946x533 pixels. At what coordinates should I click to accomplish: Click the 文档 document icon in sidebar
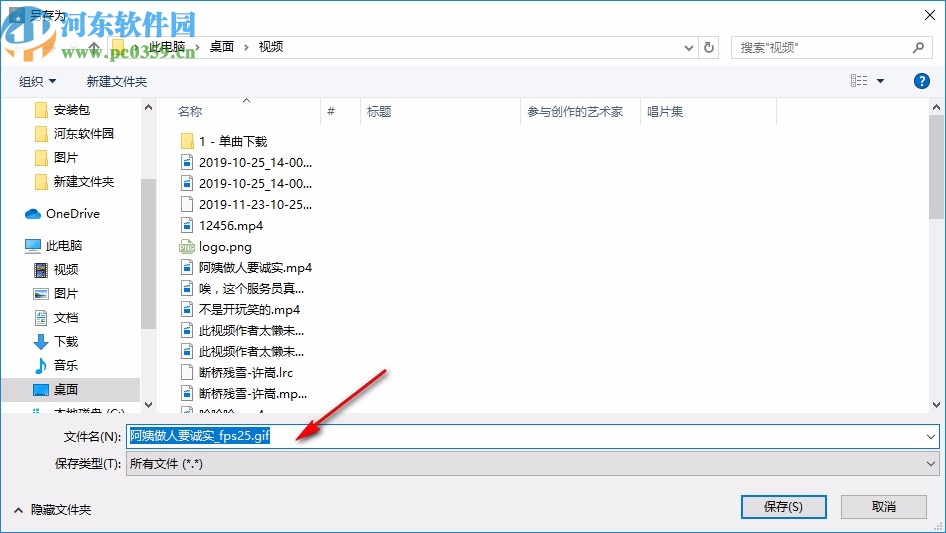[x=40, y=318]
